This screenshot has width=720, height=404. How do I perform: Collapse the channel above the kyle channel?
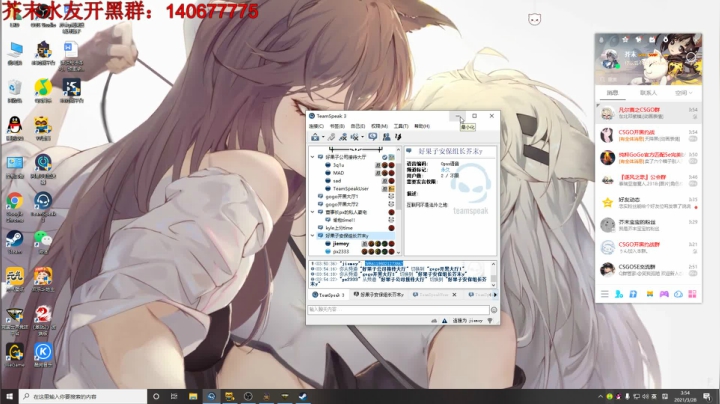(313, 212)
